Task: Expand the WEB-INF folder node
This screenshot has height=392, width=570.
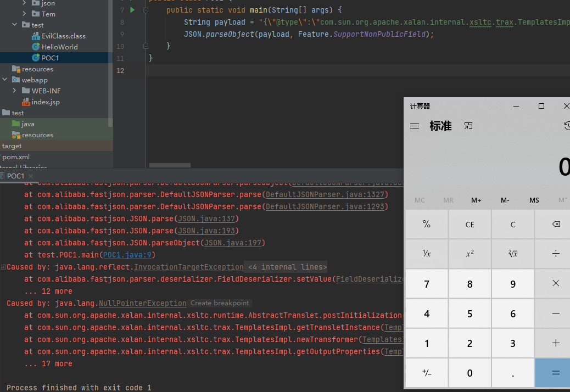Action: [14, 91]
